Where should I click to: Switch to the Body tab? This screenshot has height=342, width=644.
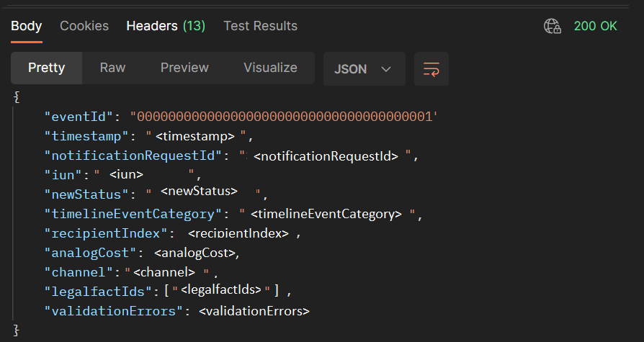(27, 26)
